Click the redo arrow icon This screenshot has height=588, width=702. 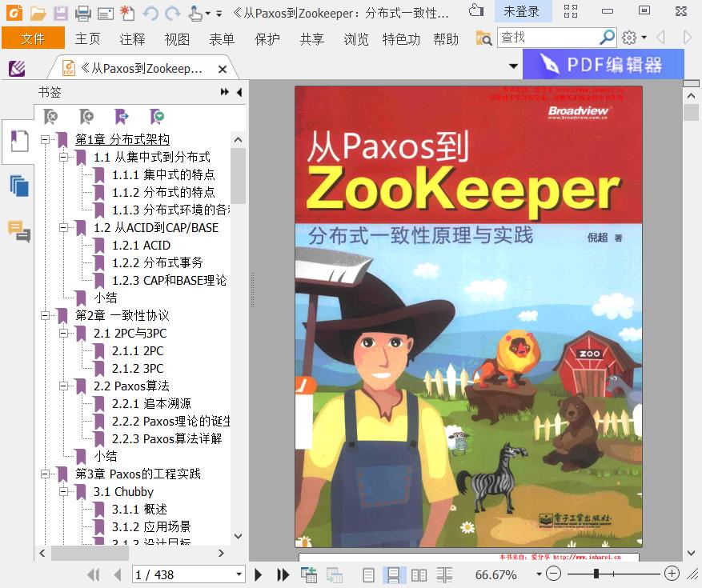click(x=172, y=14)
